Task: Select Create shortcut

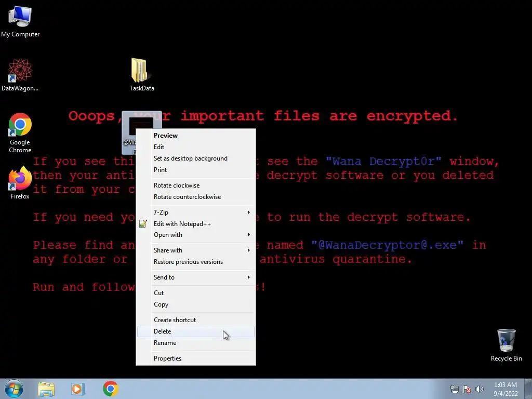Action: click(x=196, y=320)
